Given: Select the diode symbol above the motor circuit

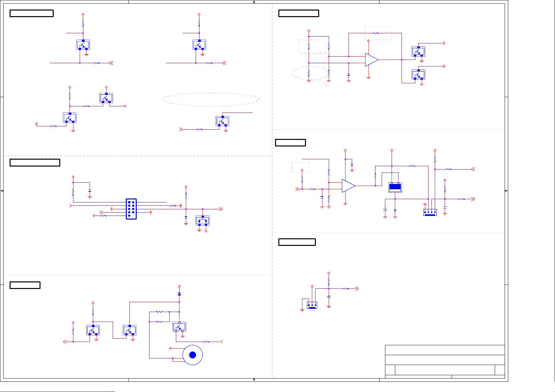Looking at the screenshot, I should 179,294.
